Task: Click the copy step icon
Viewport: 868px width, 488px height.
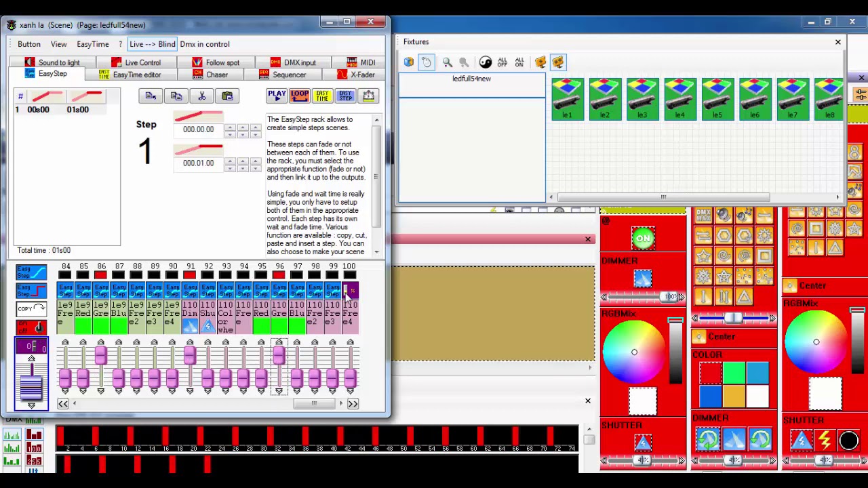Action: click(176, 96)
